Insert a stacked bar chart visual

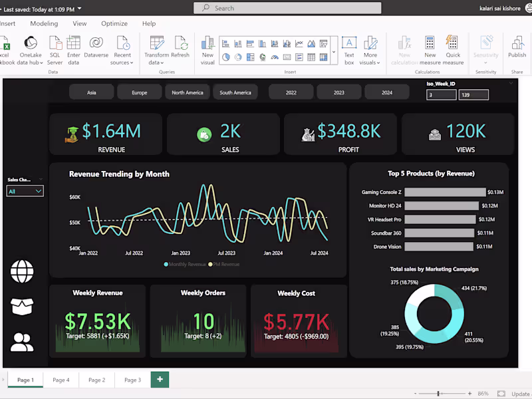click(225, 44)
